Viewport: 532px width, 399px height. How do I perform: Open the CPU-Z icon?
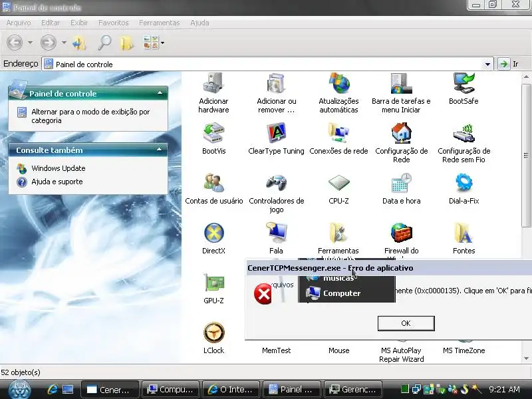338,183
